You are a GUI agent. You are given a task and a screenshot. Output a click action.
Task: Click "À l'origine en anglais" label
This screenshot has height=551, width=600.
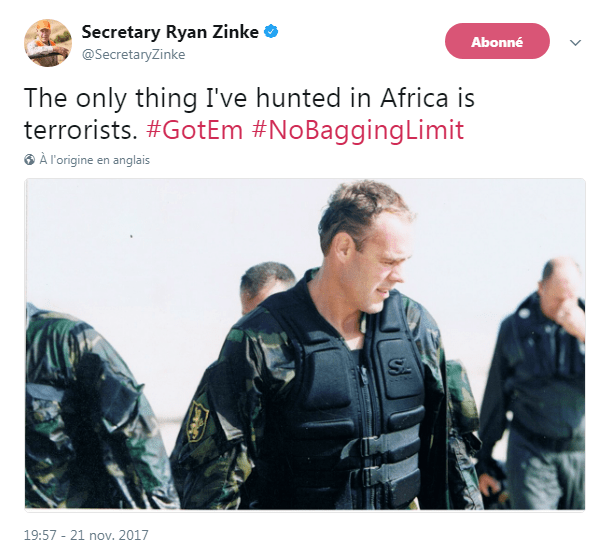(x=95, y=160)
